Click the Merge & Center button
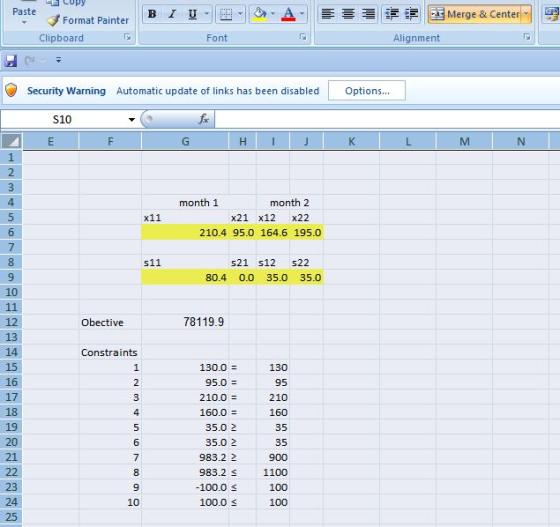 [475, 14]
